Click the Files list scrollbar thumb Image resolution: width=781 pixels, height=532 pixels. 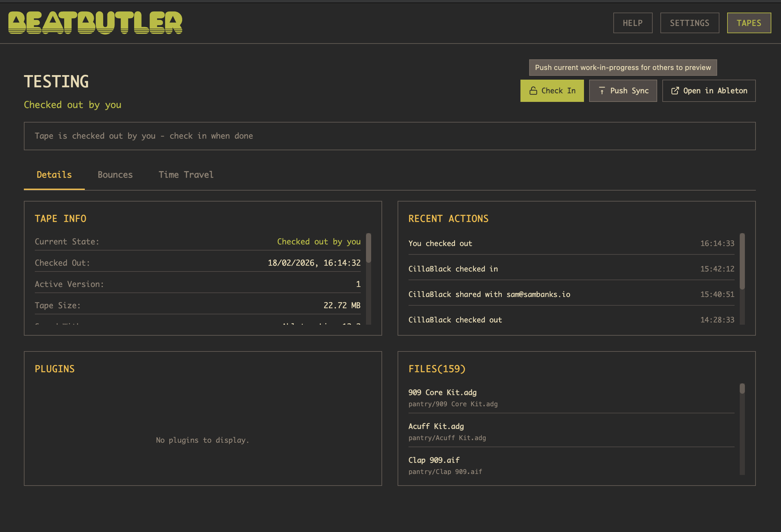[x=742, y=389]
